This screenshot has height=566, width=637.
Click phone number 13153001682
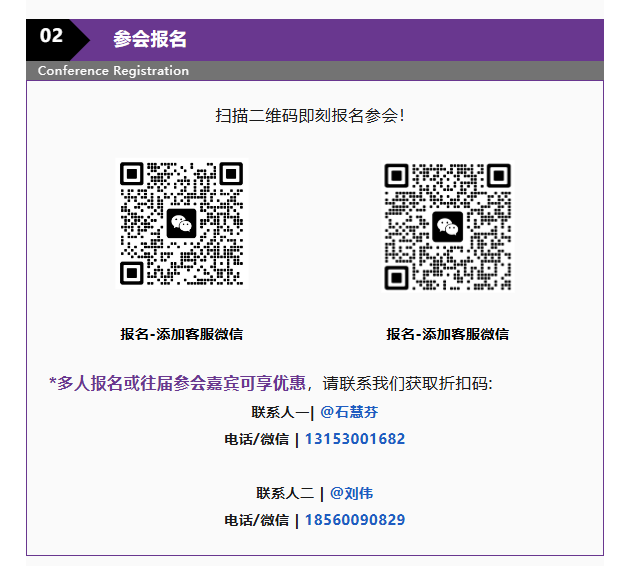[x=354, y=439]
